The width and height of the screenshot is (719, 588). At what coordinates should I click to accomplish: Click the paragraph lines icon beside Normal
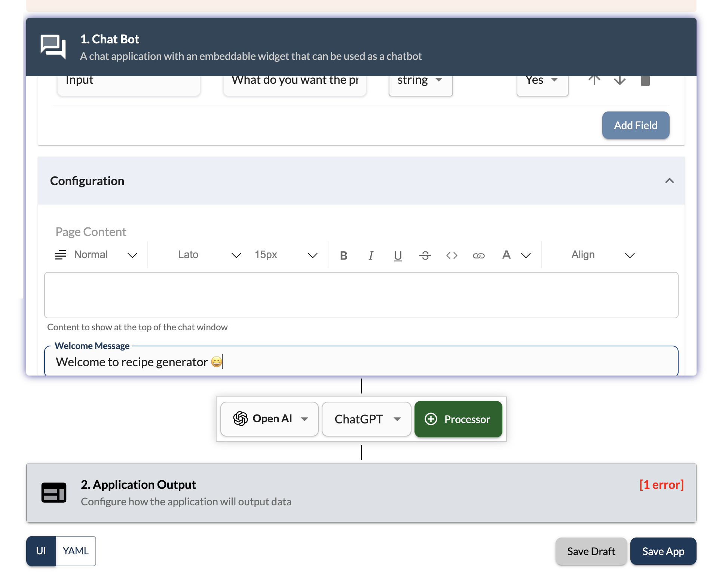pos(61,255)
